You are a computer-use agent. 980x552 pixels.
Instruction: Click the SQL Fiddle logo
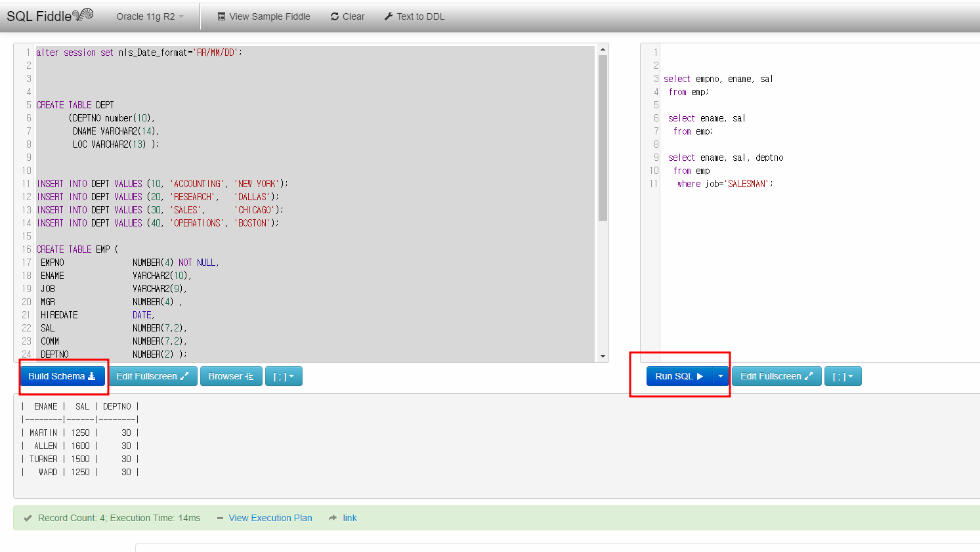coord(50,16)
